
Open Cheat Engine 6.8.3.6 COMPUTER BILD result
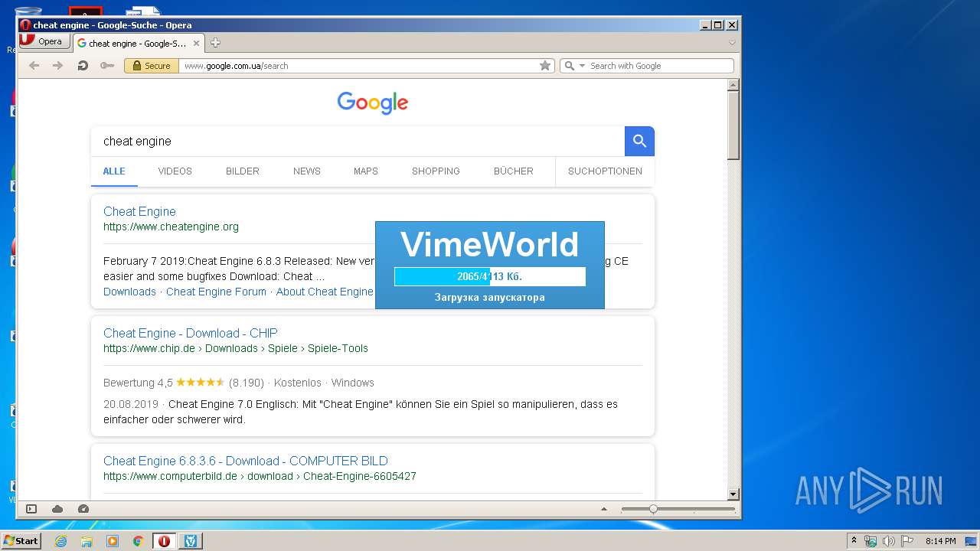point(246,461)
